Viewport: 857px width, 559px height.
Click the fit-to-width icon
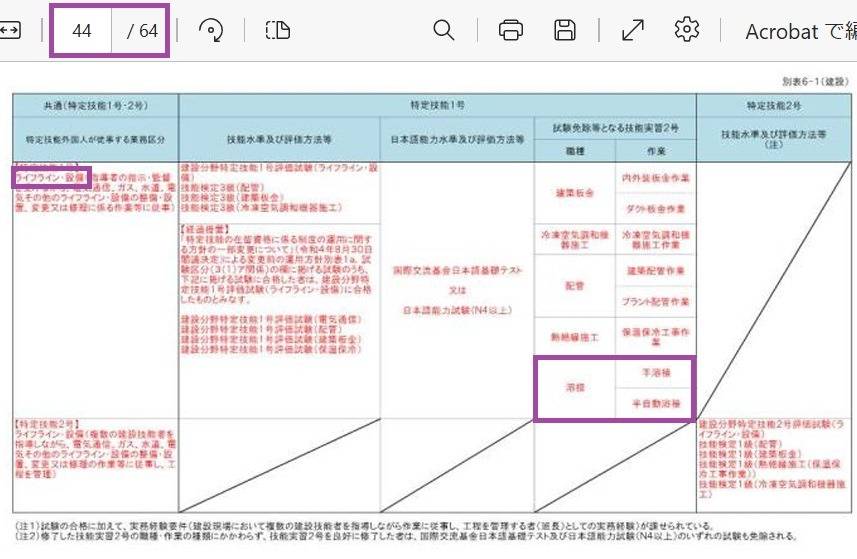[x=9, y=30]
